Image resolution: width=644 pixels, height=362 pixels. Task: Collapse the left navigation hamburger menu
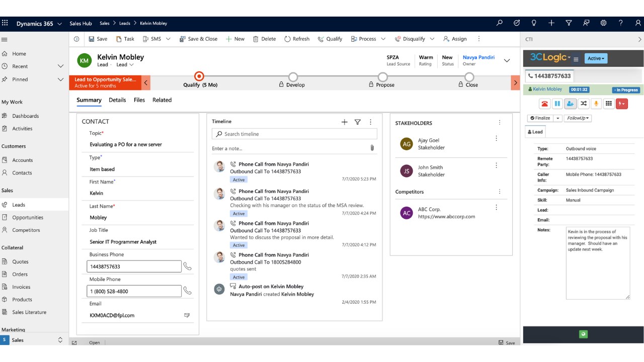[x=5, y=39]
